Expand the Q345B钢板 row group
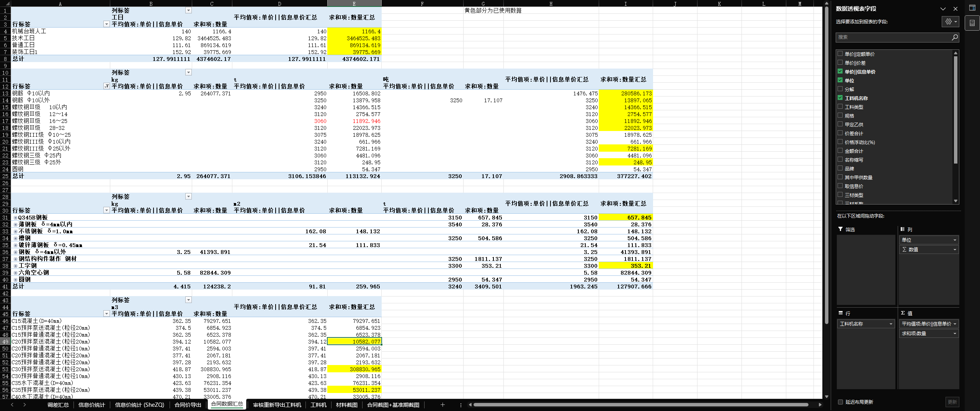 (16, 218)
